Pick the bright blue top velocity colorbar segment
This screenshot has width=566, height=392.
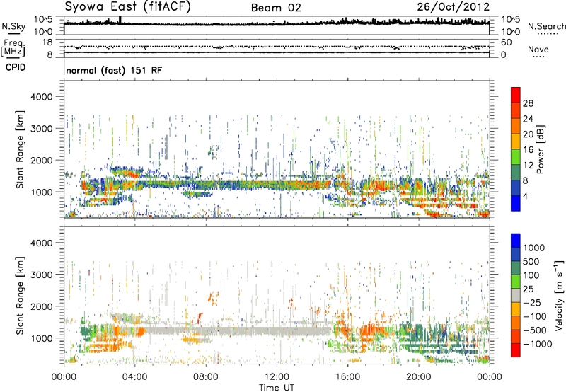point(516,241)
